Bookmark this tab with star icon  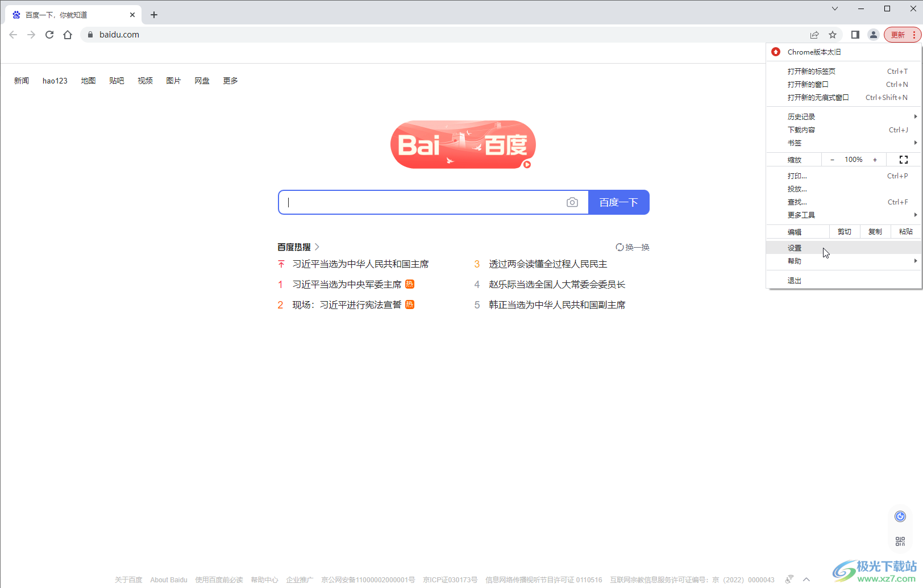833,35
